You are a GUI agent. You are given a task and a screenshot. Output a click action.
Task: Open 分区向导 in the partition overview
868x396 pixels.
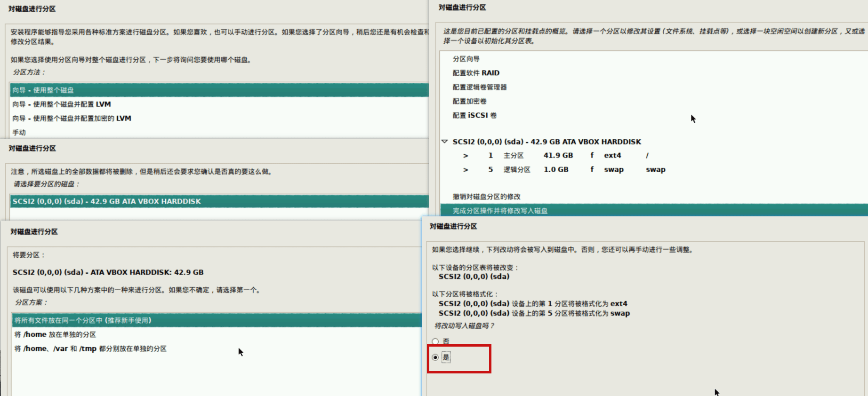pyautogui.click(x=466, y=59)
